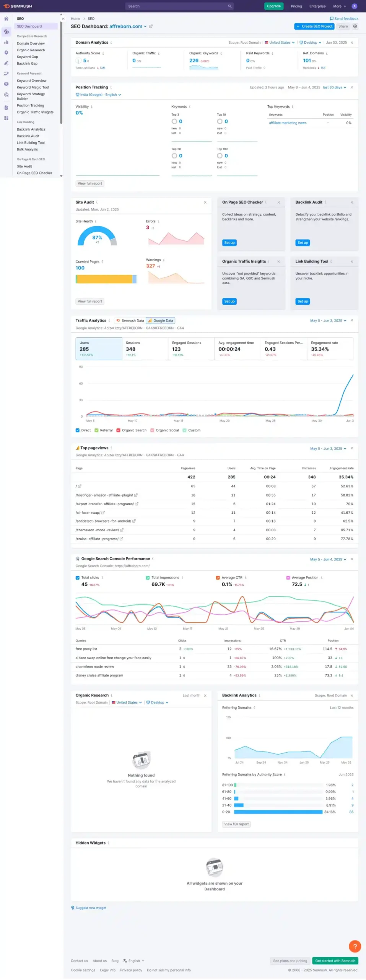Open external link icon for /hostinger-amazon-affiliate-plugin/
The width and height of the screenshot is (366, 980).
136,495
